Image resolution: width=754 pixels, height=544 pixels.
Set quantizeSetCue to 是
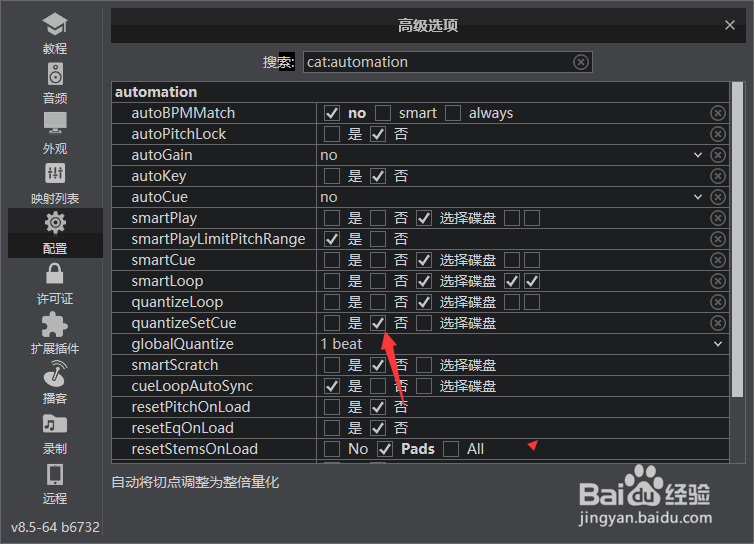[x=332, y=323]
